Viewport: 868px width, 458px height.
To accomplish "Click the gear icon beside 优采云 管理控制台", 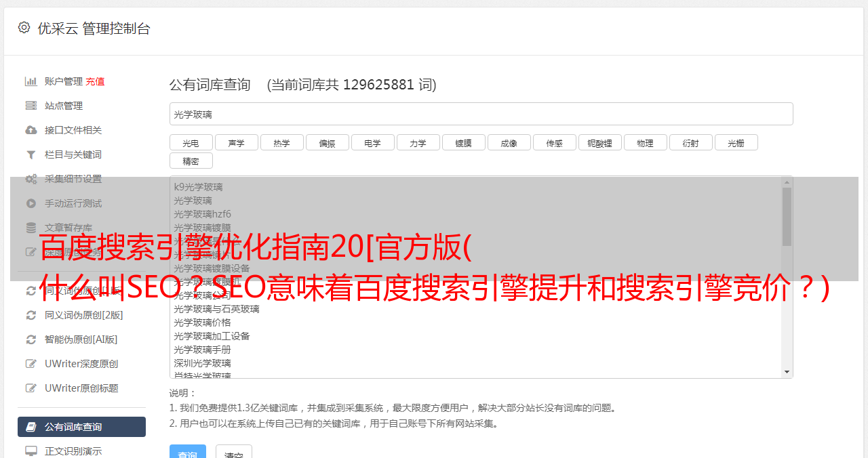I will point(24,28).
